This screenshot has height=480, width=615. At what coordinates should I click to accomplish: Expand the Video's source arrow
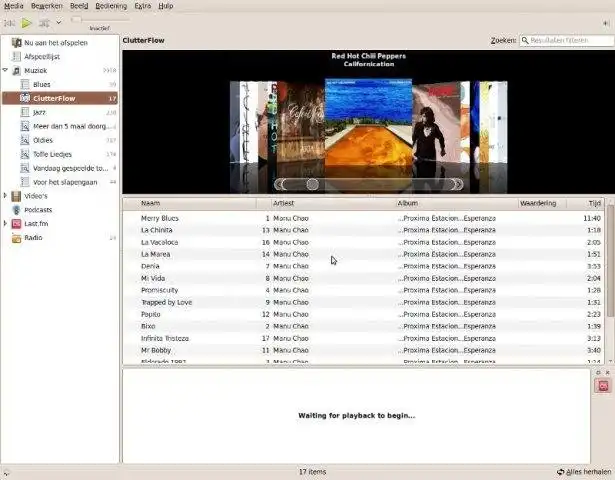tap(5, 195)
